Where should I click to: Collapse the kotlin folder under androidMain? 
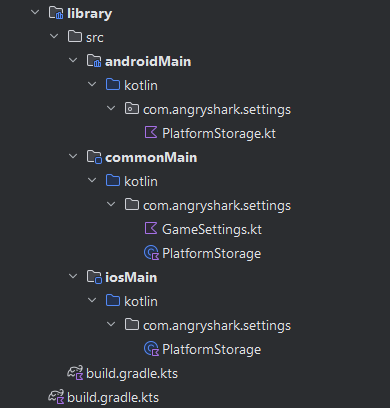tap(92, 84)
